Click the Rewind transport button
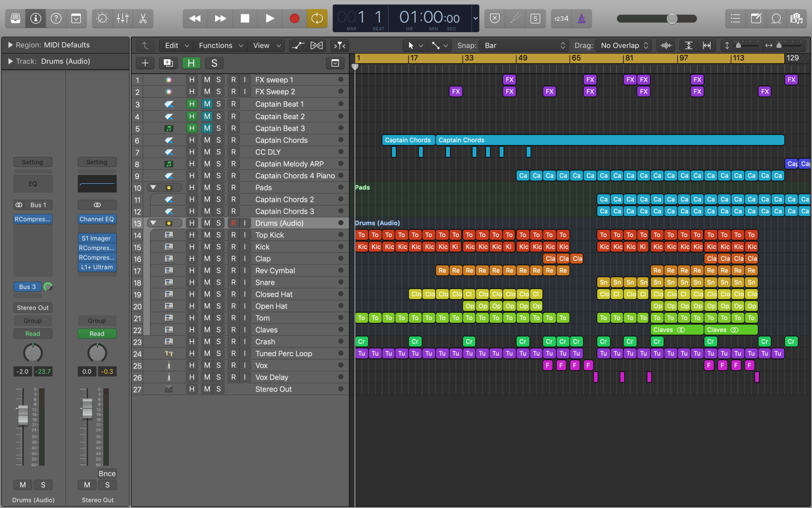This screenshot has width=812, height=508. (195, 18)
